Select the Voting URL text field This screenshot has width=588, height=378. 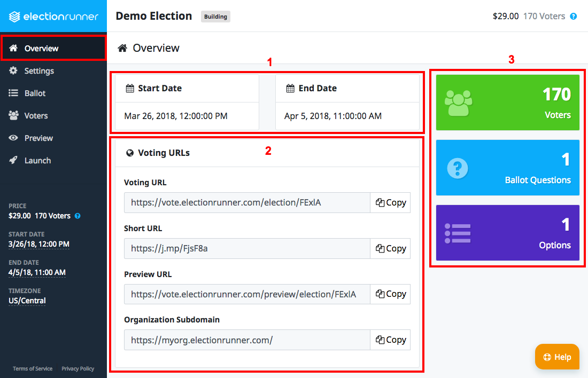point(247,203)
